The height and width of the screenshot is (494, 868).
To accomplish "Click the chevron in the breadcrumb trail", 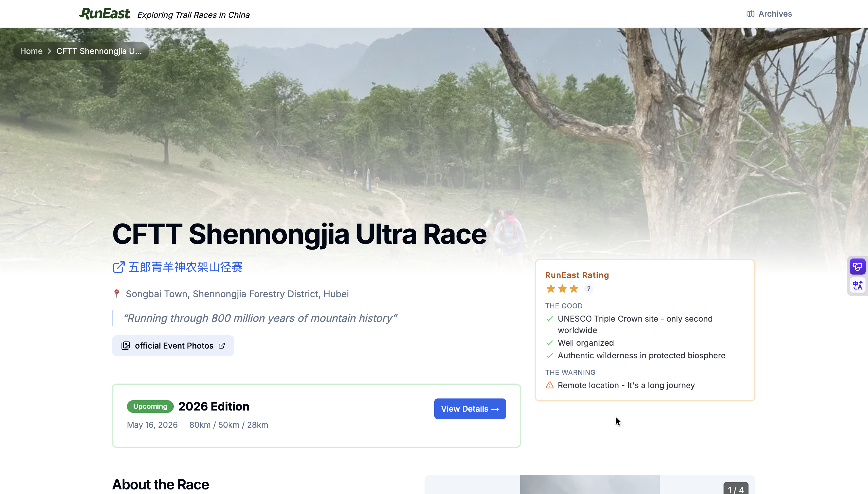I will point(50,51).
